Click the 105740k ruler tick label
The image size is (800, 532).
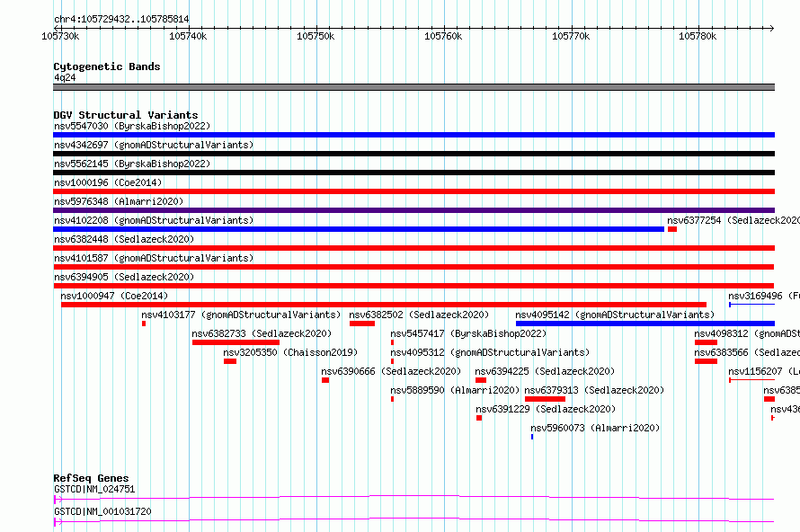(188, 36)
